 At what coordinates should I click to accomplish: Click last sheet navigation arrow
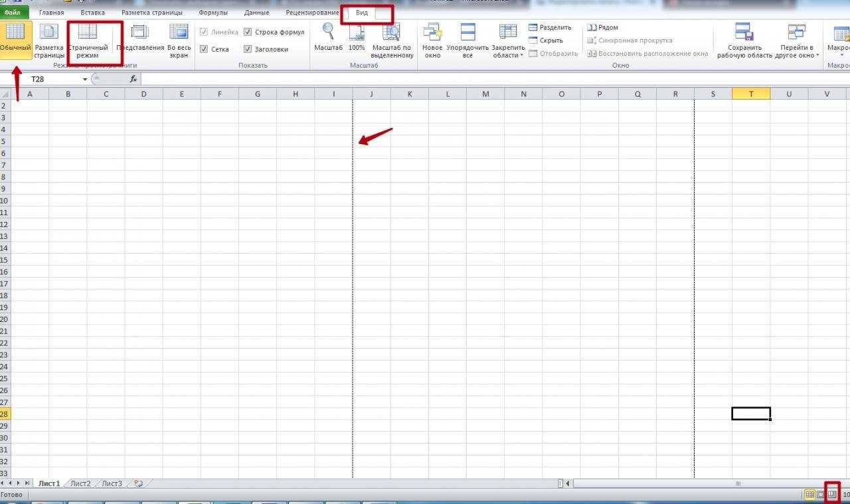click(x=27, y=483)
